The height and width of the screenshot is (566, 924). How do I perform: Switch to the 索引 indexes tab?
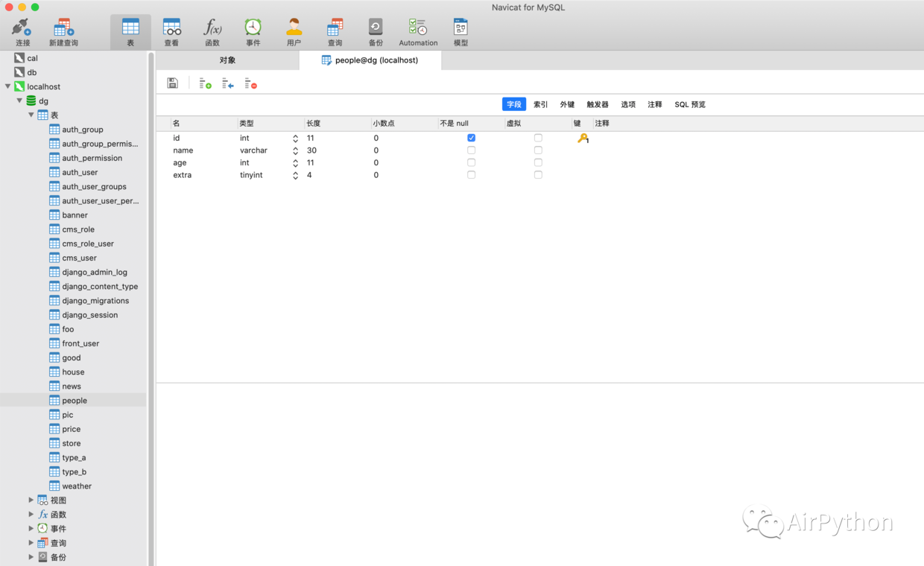pos(541,104)
